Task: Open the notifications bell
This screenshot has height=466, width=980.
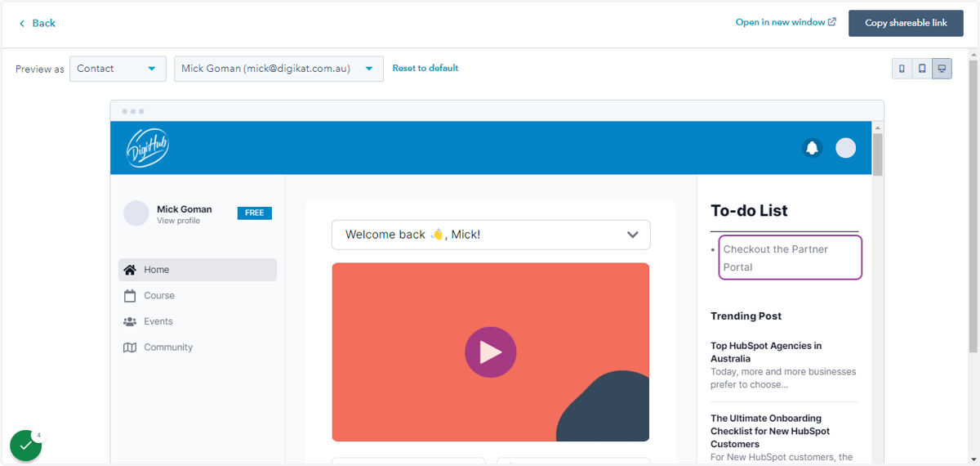Action: (812, 148)
